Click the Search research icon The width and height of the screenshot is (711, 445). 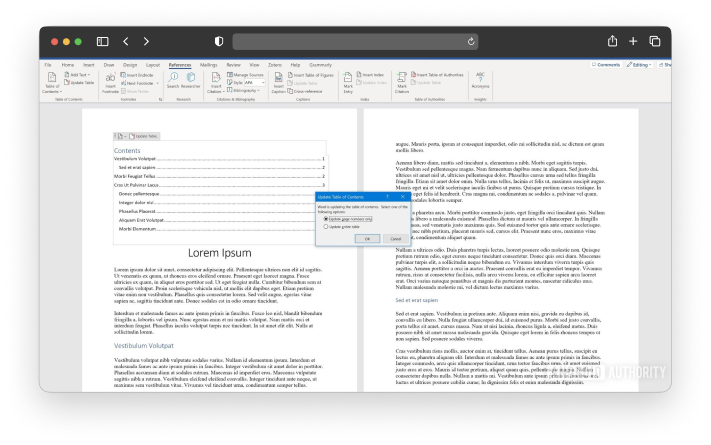click(x=173, y=80)
